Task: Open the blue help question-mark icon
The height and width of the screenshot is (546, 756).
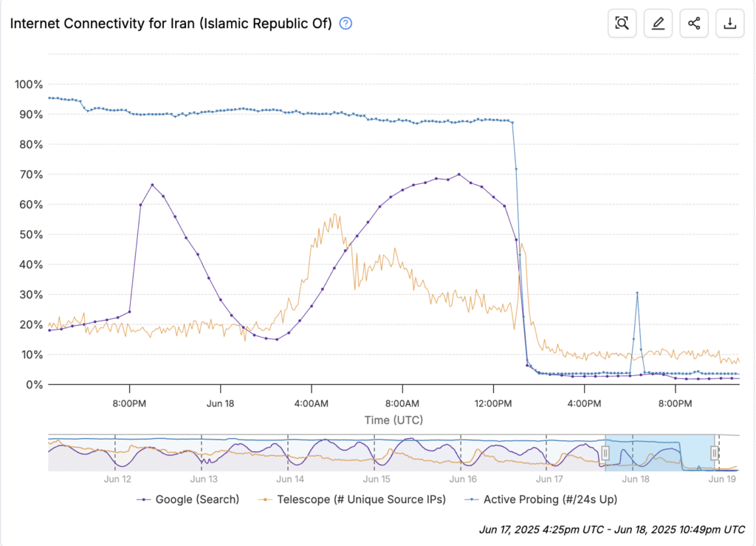Action: (x=346, y=23)
